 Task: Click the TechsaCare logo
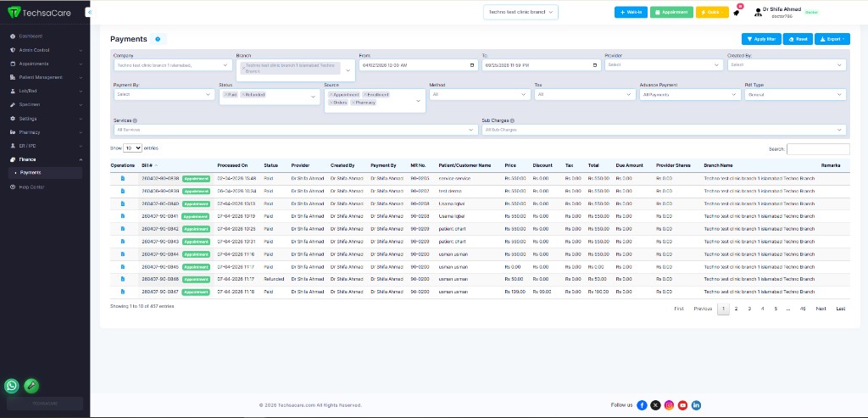tap(39, 12)
